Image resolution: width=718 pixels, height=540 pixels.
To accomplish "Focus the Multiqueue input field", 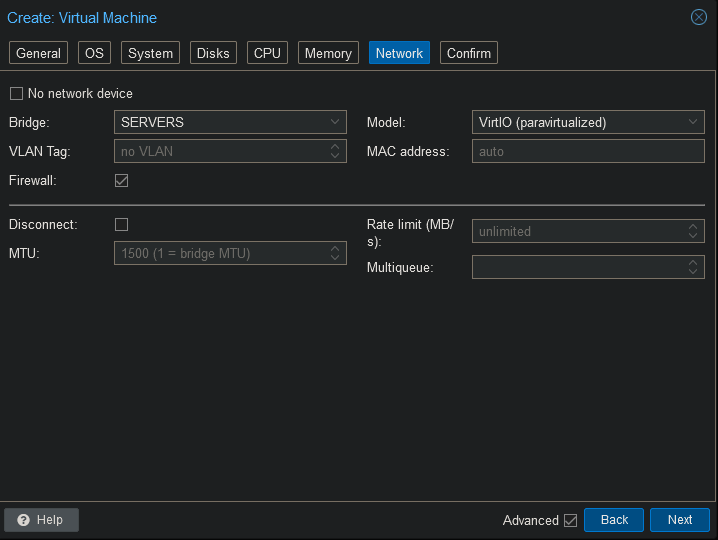I will click(x=577, y=267).
